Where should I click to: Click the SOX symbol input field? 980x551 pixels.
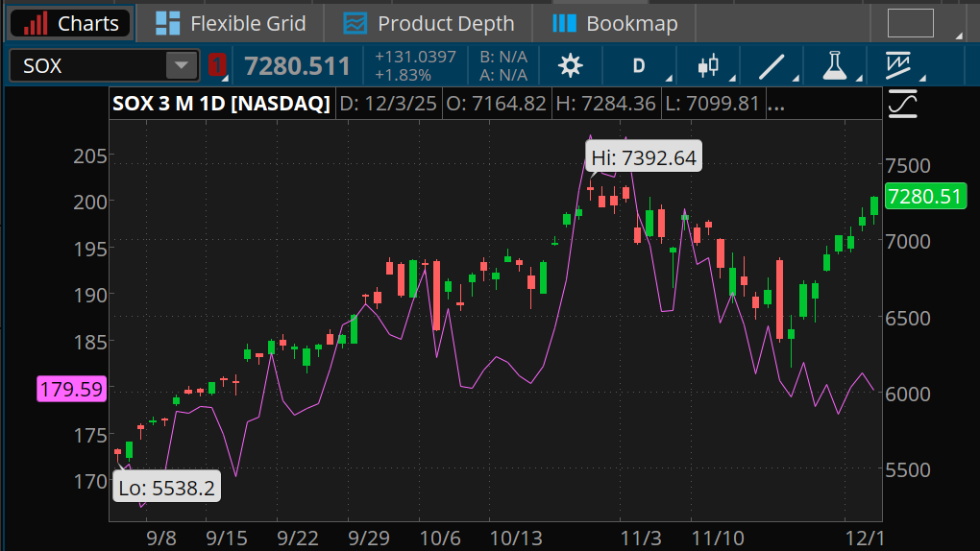88,65
